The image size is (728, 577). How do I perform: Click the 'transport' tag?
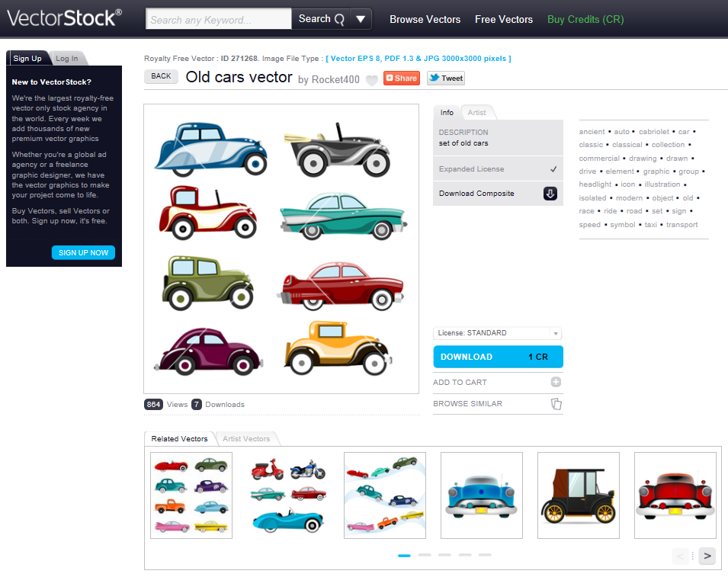coord(681,225)
